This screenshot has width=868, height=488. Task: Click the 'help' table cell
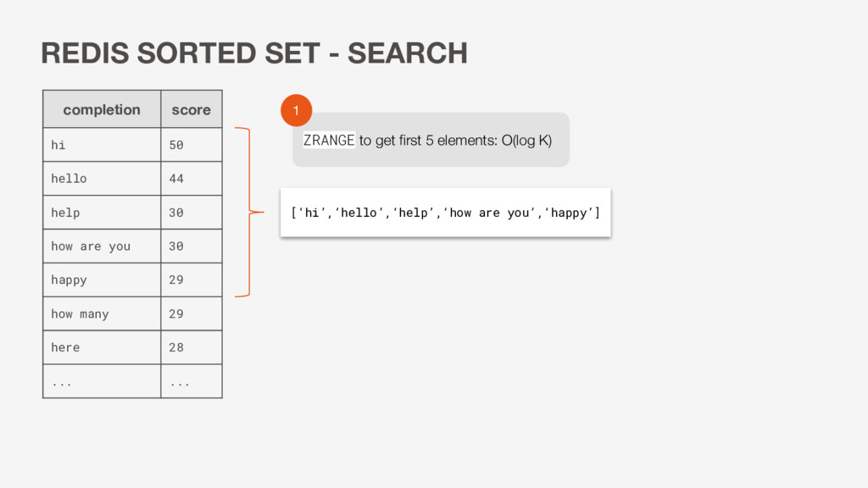(x=102, y=213)
